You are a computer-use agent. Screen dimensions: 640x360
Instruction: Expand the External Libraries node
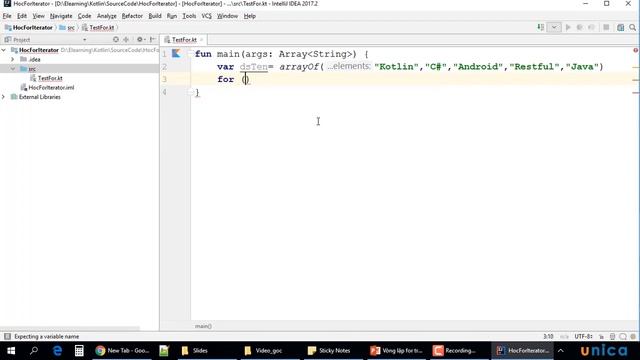4,97
